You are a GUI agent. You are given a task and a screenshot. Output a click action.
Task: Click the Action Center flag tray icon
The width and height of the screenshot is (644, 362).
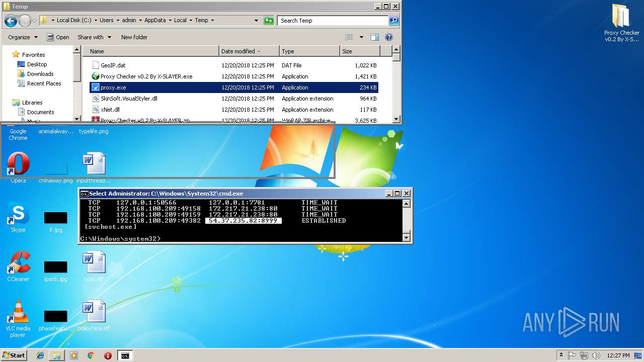[x=572, y=355]
